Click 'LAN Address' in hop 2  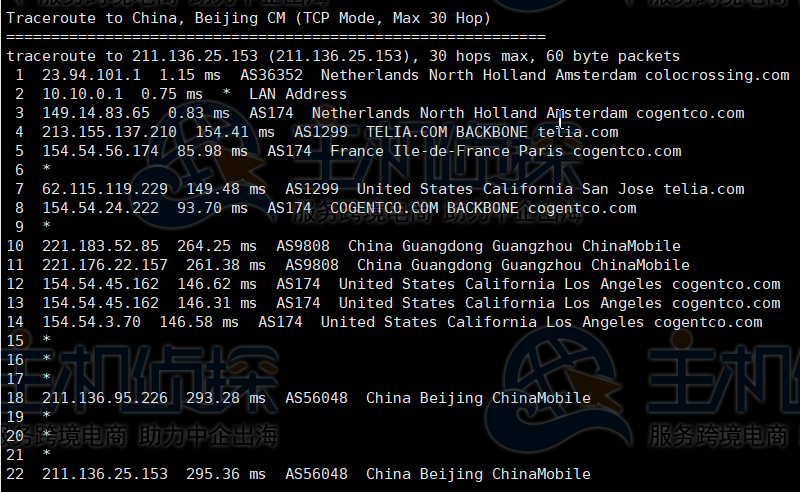pos(298,94)
